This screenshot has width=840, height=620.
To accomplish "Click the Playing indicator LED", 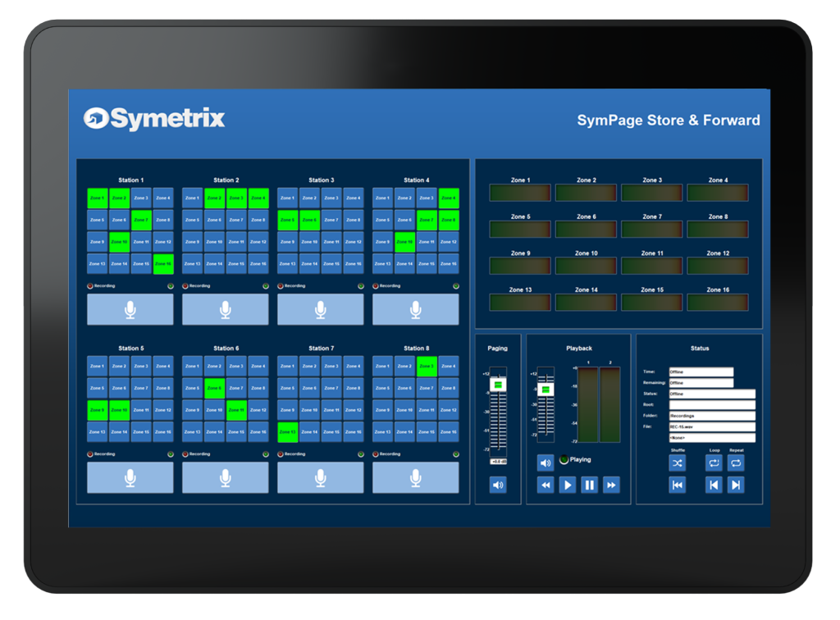I will pos(564,459).
